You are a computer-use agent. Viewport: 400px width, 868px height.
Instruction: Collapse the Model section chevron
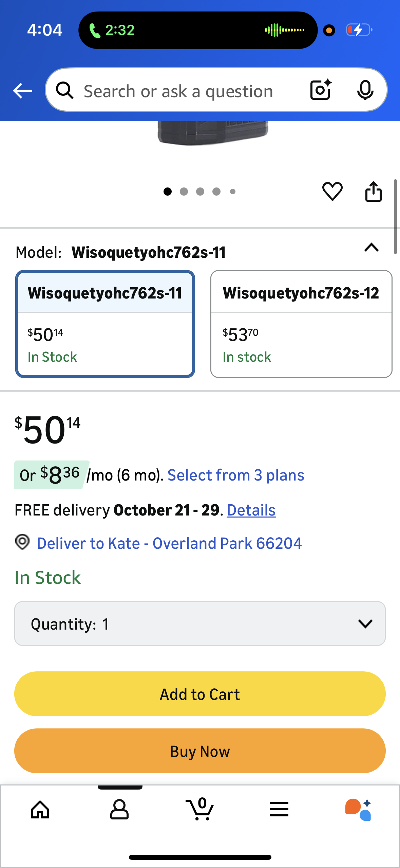(372, 248)
